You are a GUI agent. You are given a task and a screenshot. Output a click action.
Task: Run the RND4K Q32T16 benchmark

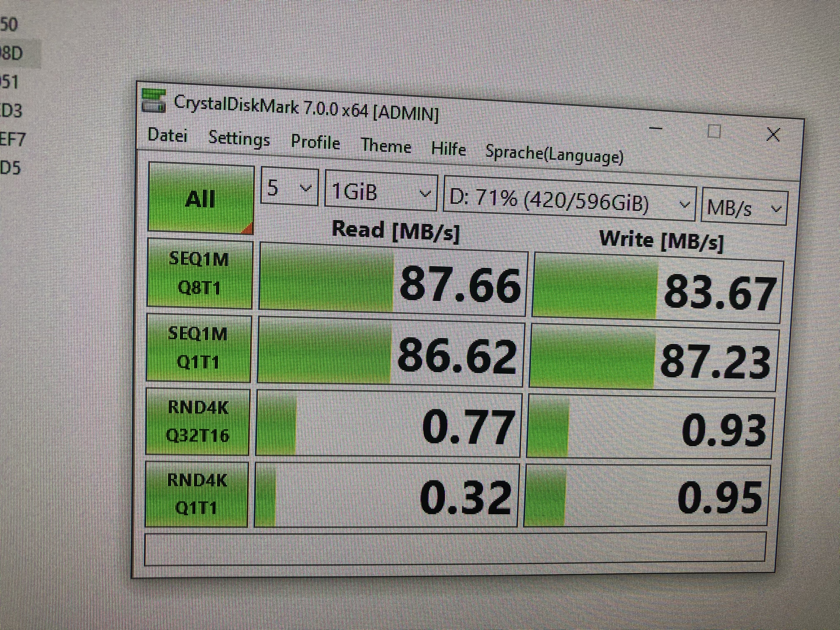tap(198, 422)
